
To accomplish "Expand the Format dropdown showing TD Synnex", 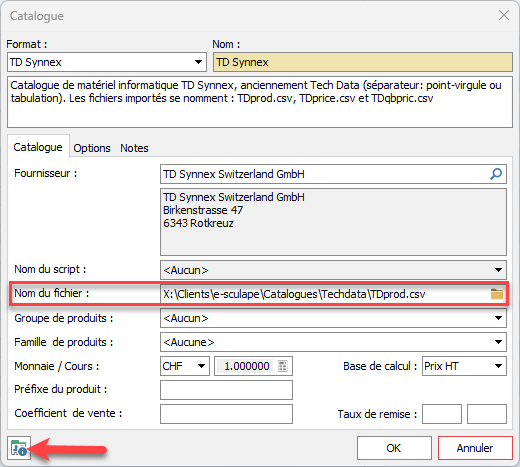I will 107,62.
